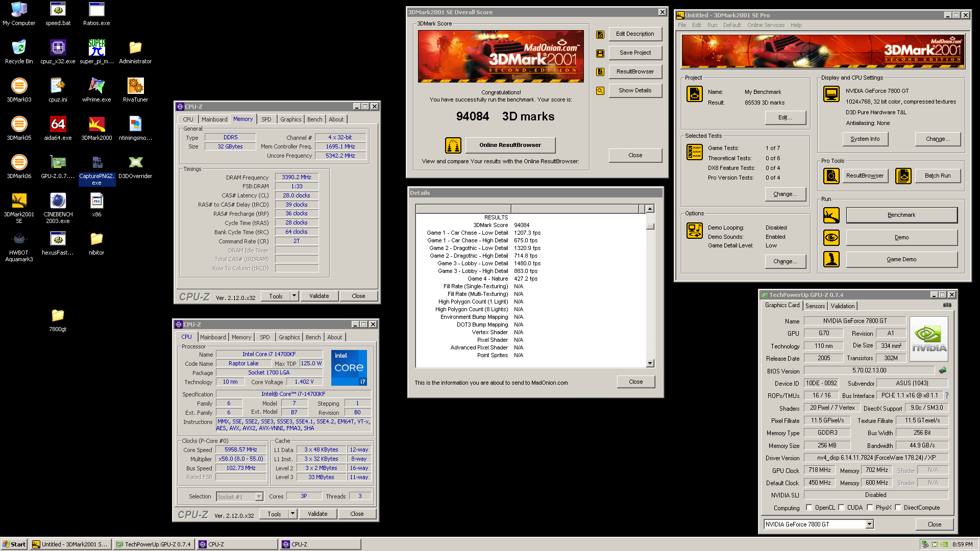Open the Online Services menu in 3DMark2001
Viewport: 980px width, 551px height.
tap(766, 25)
